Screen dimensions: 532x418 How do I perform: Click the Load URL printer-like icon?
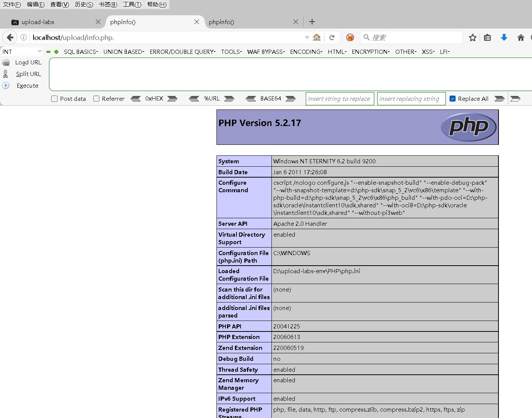(x=6, y=62)
